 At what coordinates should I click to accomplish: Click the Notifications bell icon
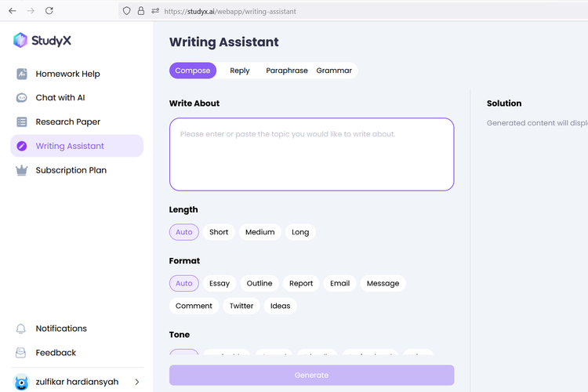[x=21, y=328]
